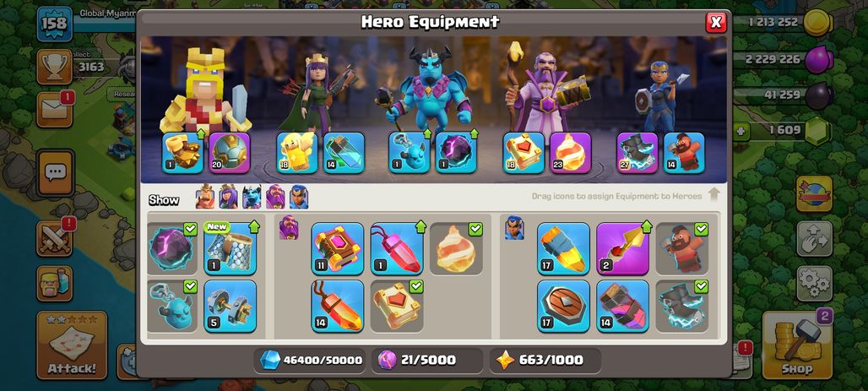The height and width of the screenshot is (391, 868).
Task: Tap the Shiny Ore 46400/50000 counter
Action: coord(310,361)
